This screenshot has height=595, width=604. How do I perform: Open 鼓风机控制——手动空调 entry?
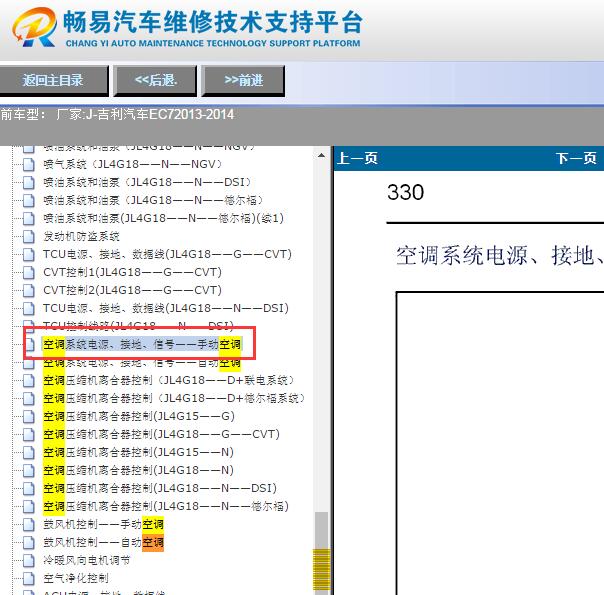(103, 524)
